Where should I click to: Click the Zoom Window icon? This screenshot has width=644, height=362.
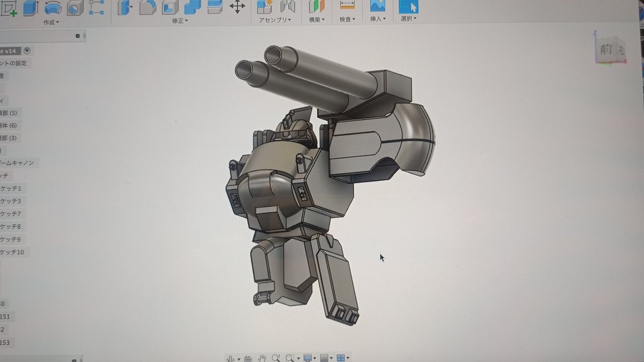click(x=290, y=358)
